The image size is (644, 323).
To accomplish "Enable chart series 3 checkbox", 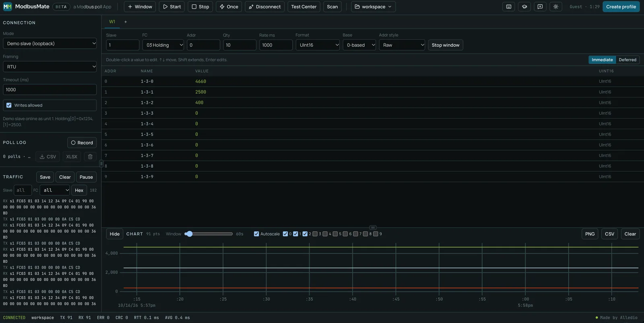I will pyautogui.click(x=315, y=234).
